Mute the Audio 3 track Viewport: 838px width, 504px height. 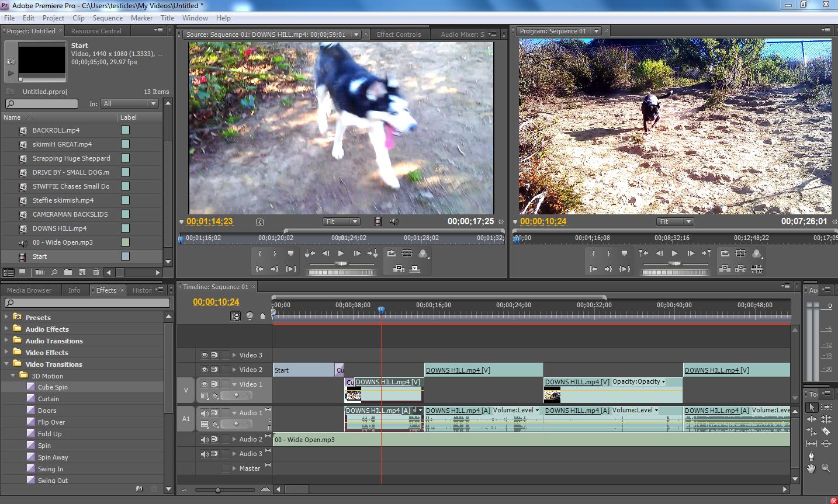click(x=205, y=454)
